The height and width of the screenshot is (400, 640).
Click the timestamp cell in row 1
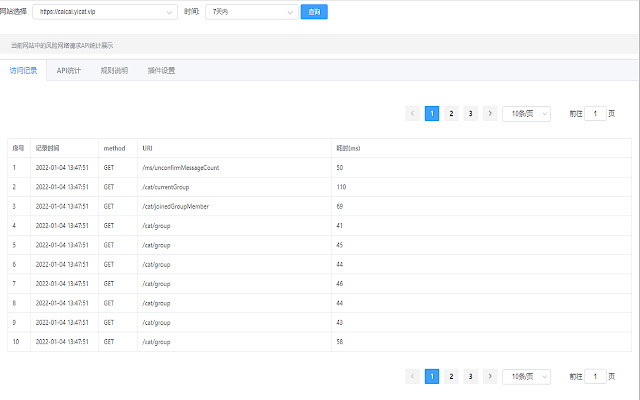pos(62,168)
